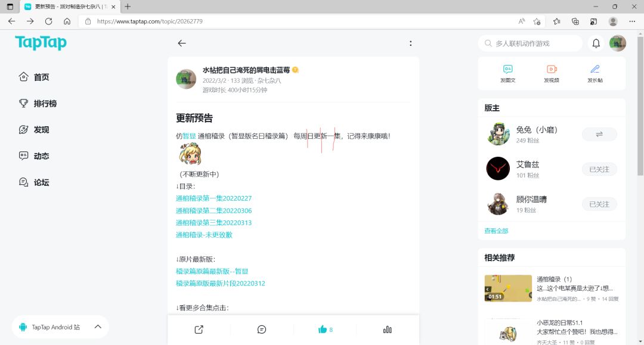
Task: Click the 多人联机动作游戏 search field
Action: point(530,43)
